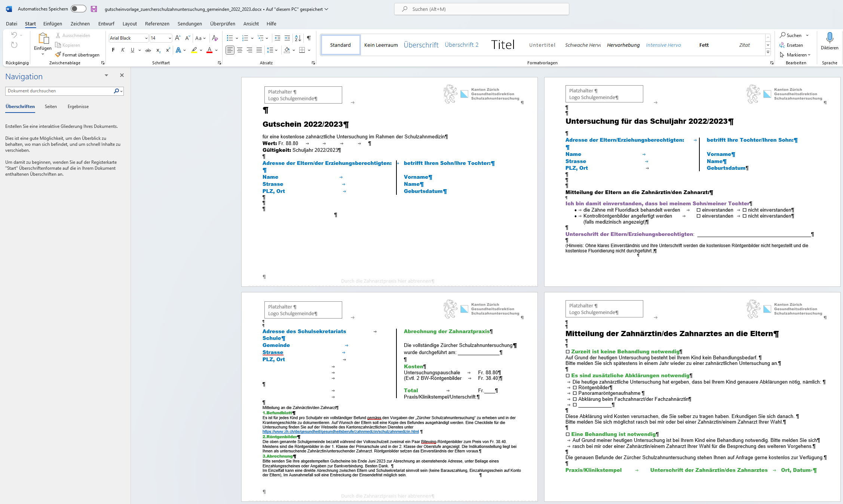Screen dimensions: 843x504
Task: Open Überprüfen ribbon tab
Action: tap(223, 24)
